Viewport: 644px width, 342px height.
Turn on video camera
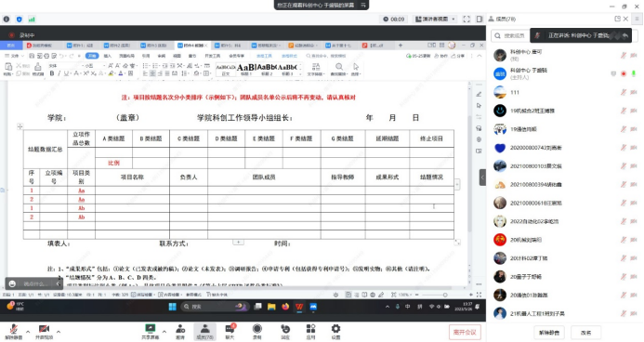tap(44, 331)
